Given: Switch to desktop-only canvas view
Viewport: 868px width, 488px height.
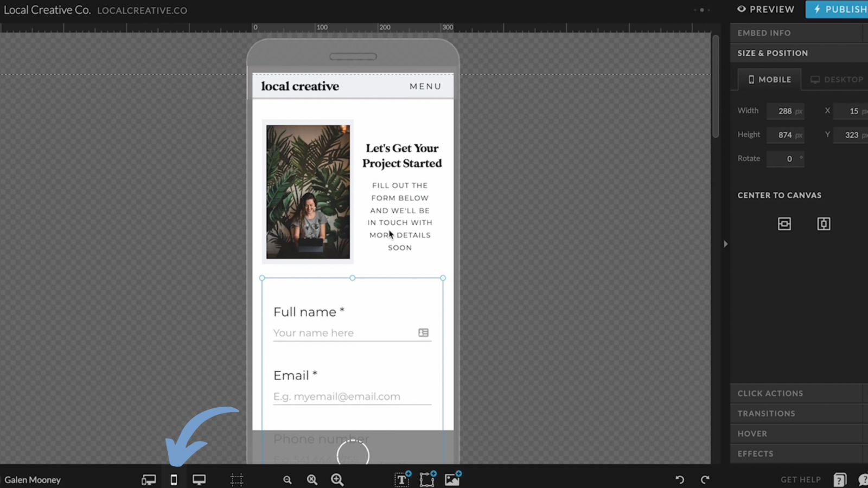Looking at the screenshot, I should coord(199,479).
